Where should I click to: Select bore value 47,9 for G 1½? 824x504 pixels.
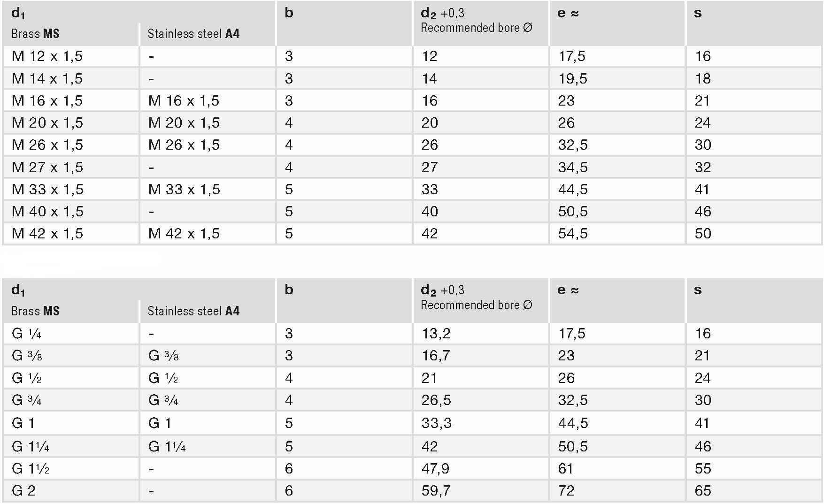coord(480,469)
